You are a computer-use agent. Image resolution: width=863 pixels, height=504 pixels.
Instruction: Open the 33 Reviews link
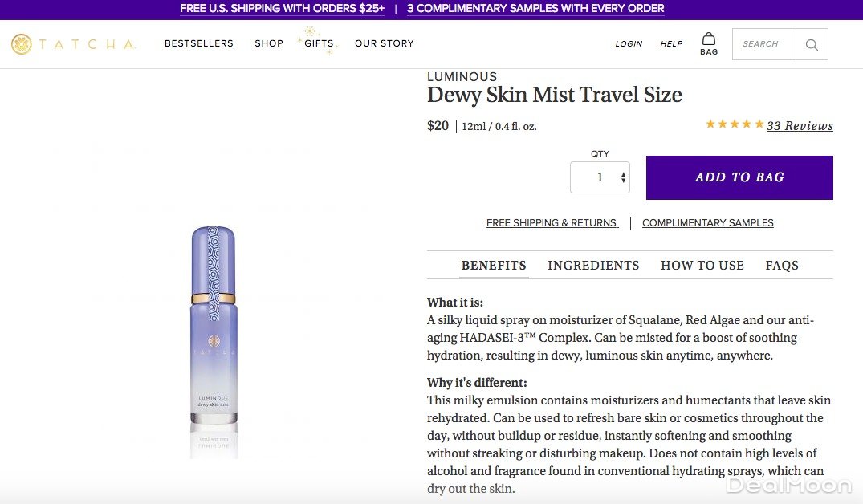[x=800, y=126]
